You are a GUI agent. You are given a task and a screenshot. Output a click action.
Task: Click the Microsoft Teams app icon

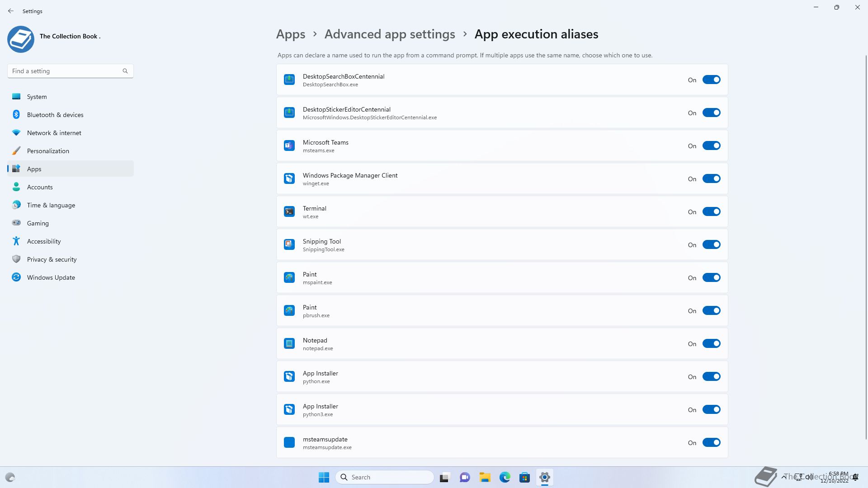point(289,146)
